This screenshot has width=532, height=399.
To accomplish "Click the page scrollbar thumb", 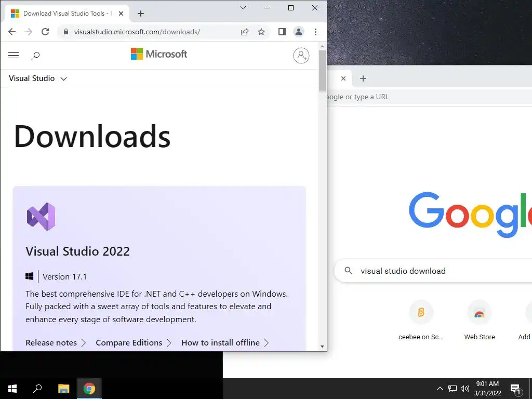I will tap(322, 71).
